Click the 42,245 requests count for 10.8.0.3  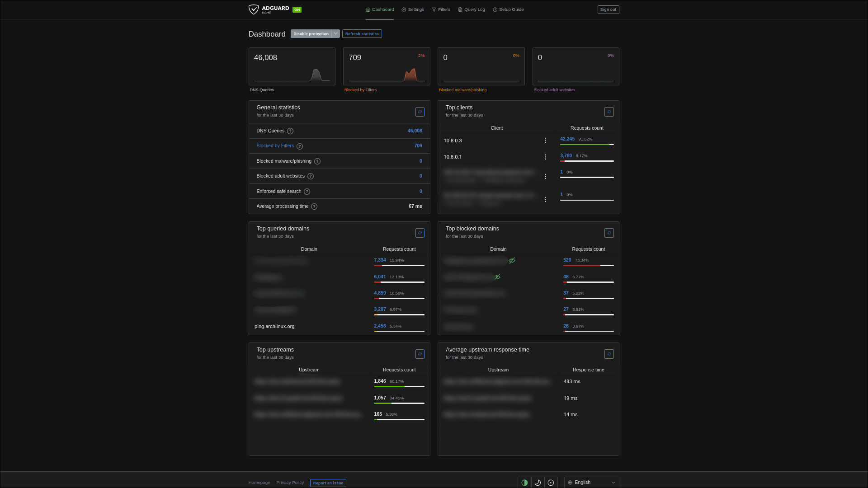(x=567, y=139)
